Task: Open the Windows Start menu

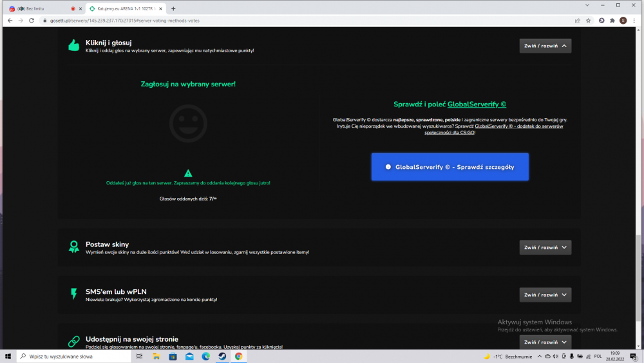Action: 8,357
